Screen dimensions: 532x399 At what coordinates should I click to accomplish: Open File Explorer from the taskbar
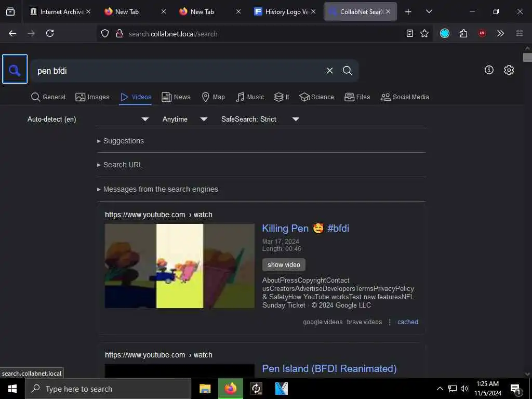point(205,389)
